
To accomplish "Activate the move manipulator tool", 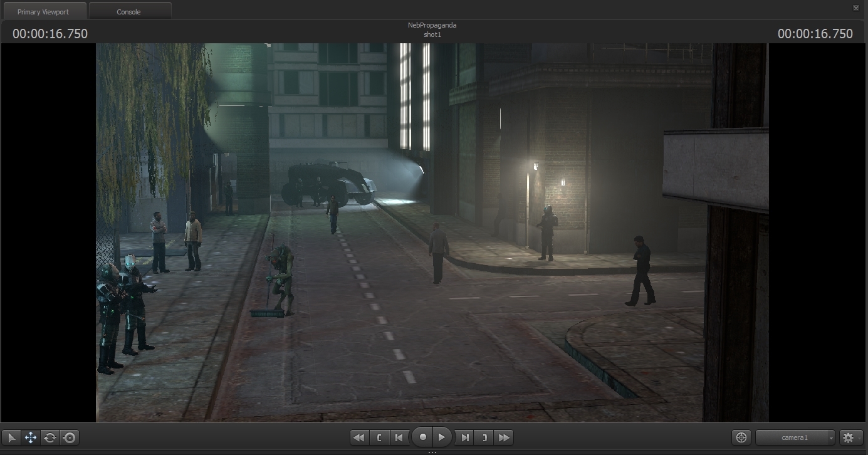I will [x=31, y=437].
